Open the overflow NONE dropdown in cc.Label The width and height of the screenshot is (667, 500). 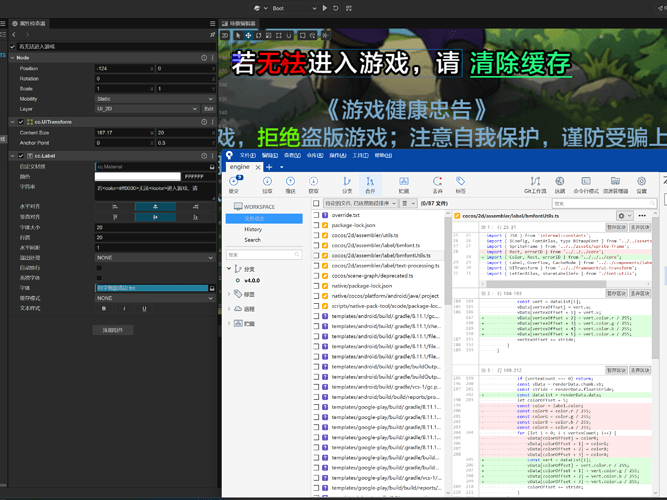pyautogui.click(x=155, y=258)
